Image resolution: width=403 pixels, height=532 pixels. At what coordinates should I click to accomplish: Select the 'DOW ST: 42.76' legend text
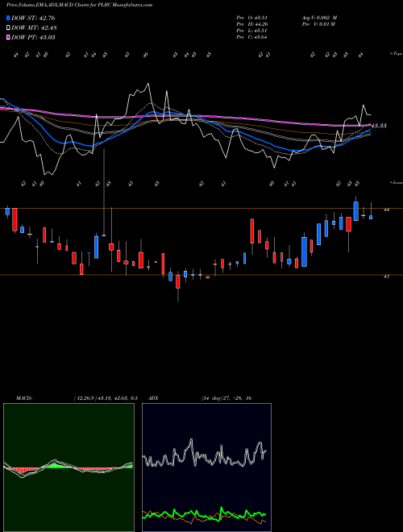(33, 18)
